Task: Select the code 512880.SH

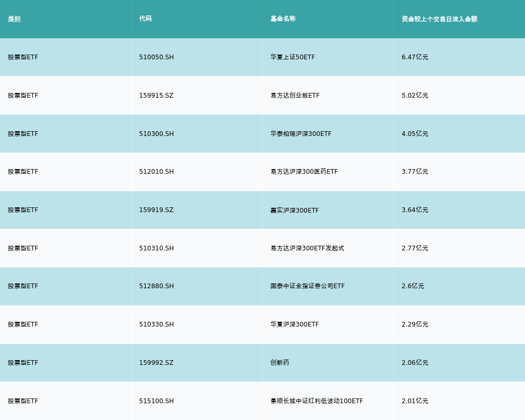Action: 156,286
